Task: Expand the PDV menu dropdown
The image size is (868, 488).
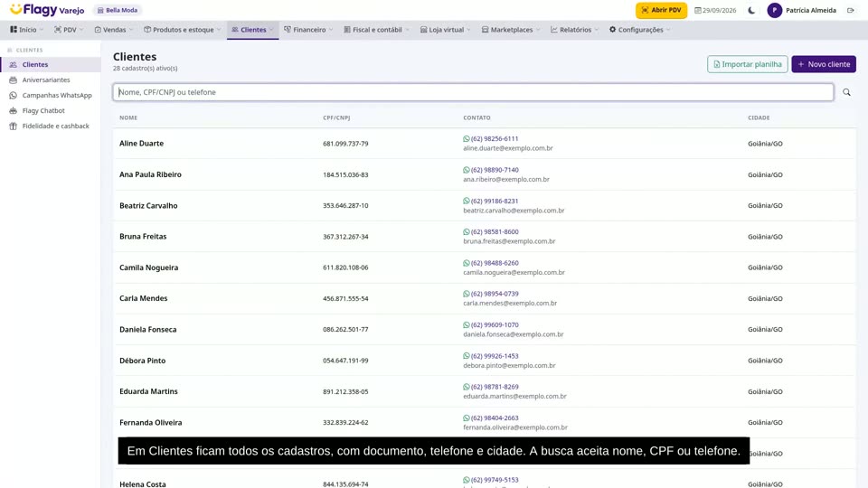Action: [69, 30]
